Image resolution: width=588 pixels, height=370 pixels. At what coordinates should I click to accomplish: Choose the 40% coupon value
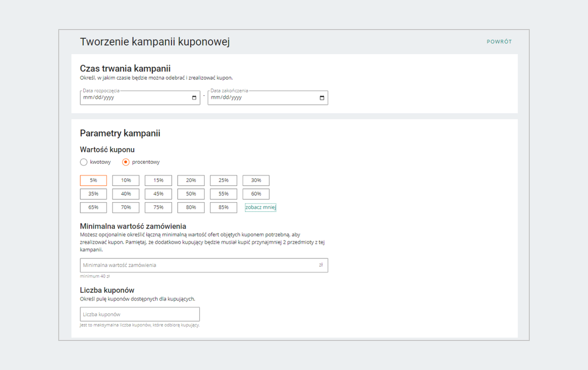(126, 194)
